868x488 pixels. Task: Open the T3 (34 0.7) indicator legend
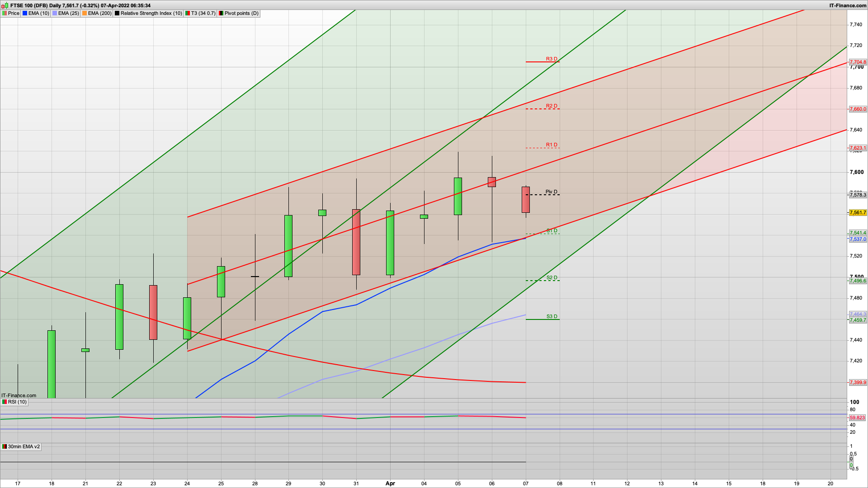pos(200,14)
